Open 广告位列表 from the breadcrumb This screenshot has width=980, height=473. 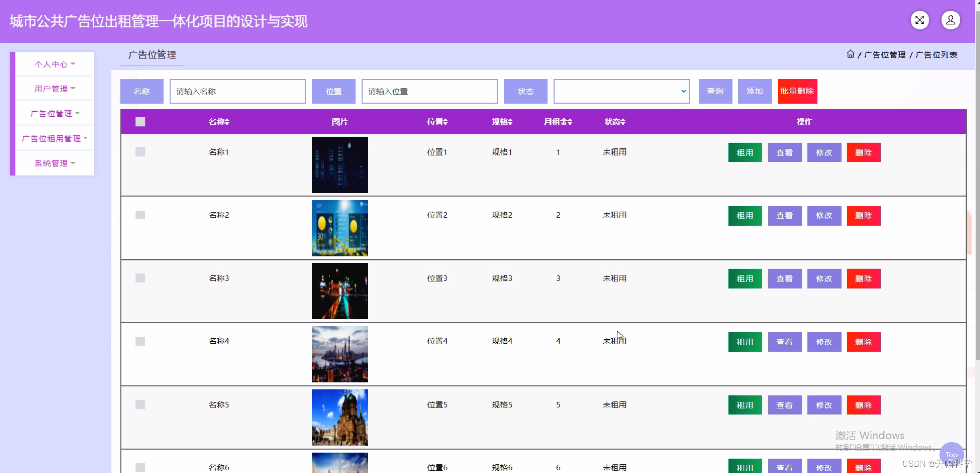pyautogui.click(x=936, y=55)
